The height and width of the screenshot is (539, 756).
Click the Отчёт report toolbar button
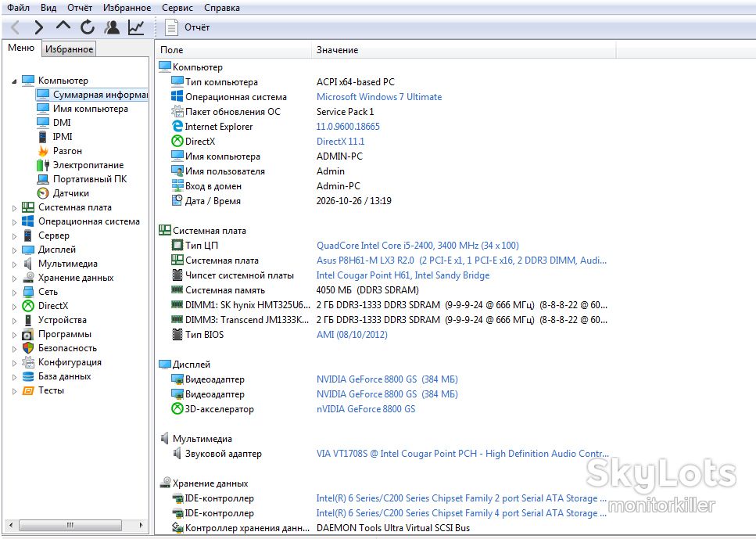(x=187, y=27)
